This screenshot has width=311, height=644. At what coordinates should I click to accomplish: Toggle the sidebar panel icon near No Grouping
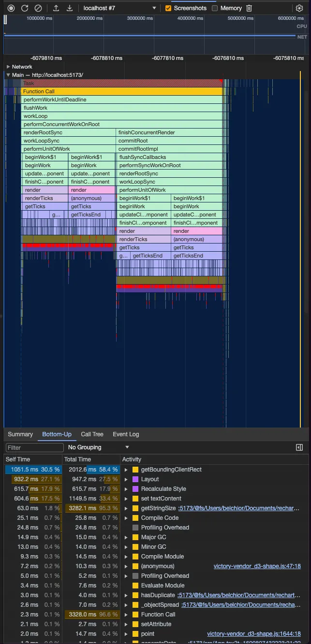pyautogui.click(x=299, y=447)
